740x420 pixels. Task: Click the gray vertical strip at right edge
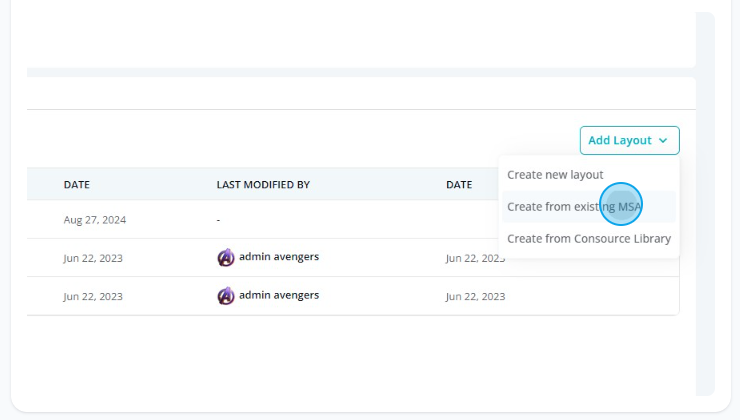tap(705, 204)
